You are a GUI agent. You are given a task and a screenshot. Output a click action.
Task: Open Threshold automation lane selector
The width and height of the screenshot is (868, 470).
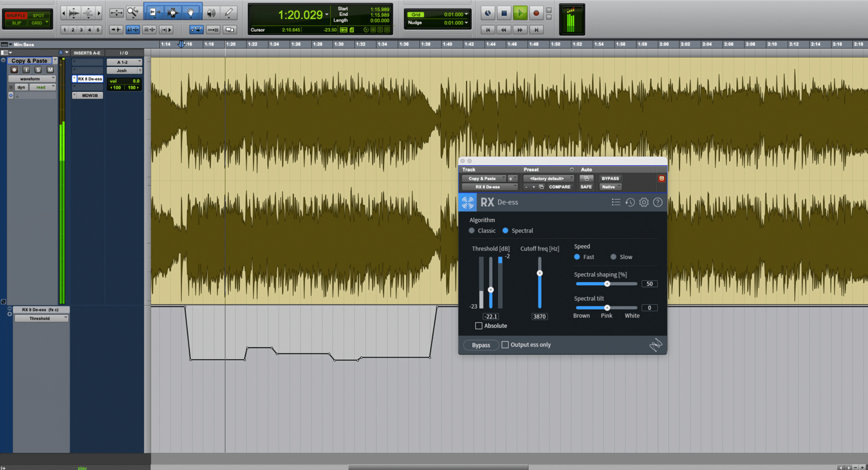41,318
